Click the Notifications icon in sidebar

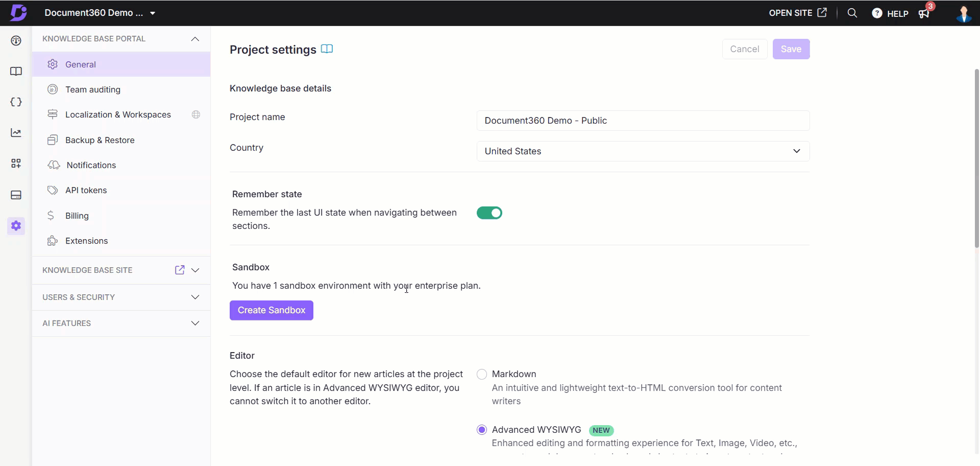54,165
